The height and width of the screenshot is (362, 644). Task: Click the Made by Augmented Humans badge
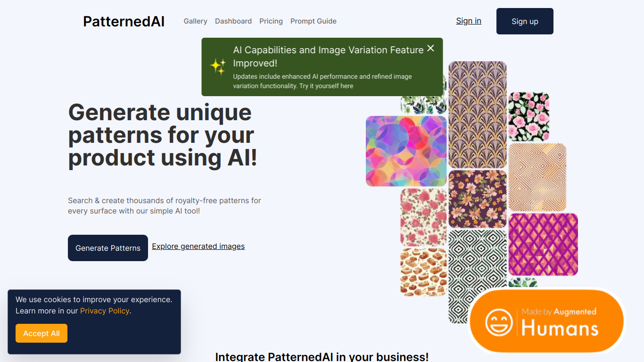(547, 321)
